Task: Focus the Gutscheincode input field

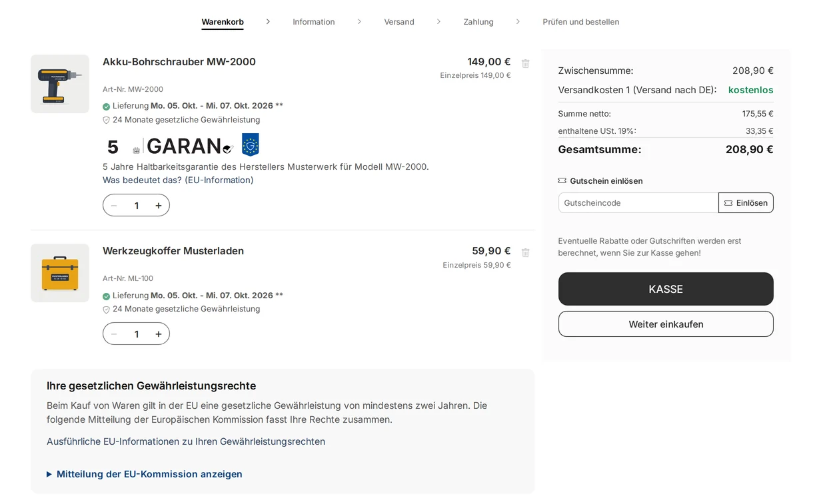Action: pyautogui.click(x=638, y=203)
